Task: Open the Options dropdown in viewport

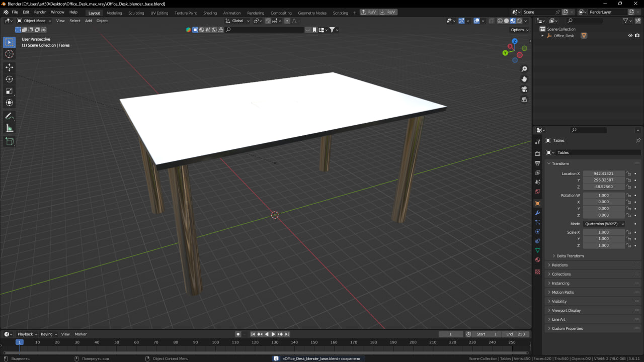Action: click(x=520, y=30)
